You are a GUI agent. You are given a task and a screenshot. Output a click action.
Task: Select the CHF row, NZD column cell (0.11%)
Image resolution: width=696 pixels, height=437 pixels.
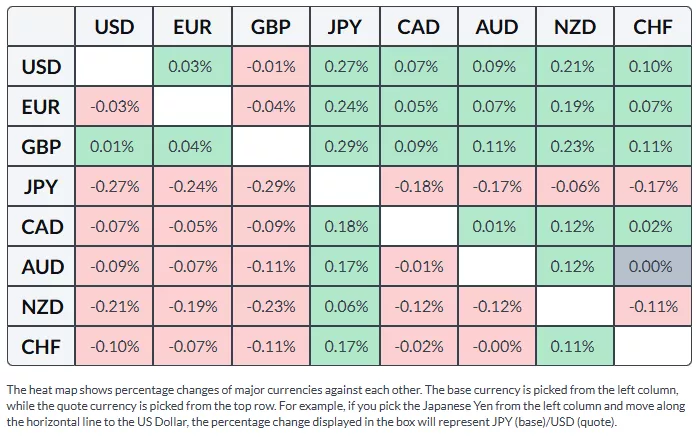point(575,347)
